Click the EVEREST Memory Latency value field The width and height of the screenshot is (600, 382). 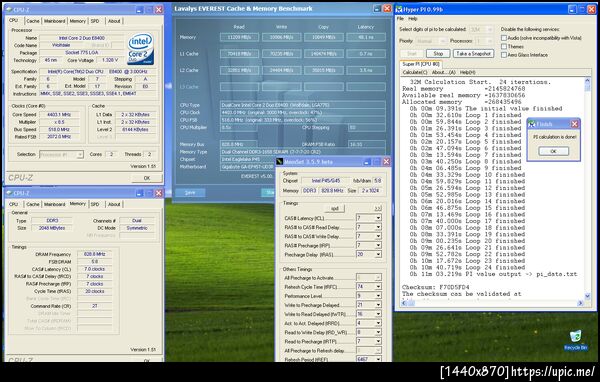click(366, 38)
